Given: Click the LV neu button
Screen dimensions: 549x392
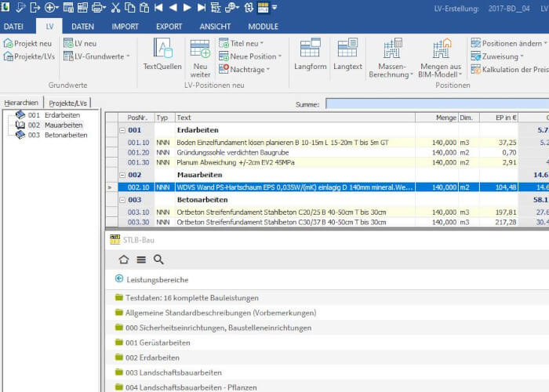Looking at the screenshot, I should [x=80, y=43].
